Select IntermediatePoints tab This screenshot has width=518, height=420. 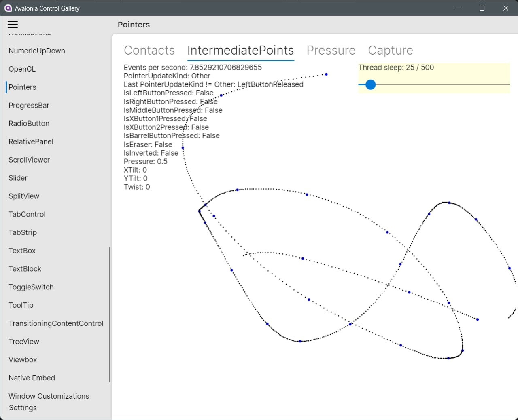(x=240, y=50)
